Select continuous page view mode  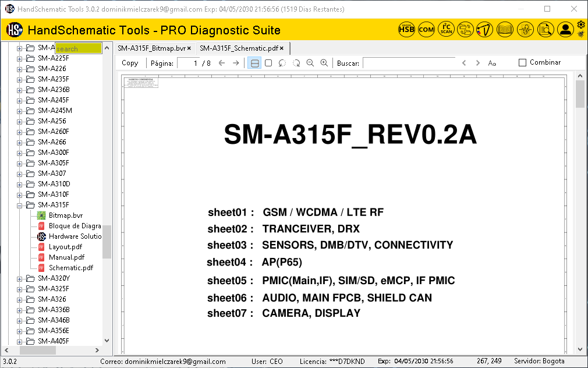tap(254, 63)
